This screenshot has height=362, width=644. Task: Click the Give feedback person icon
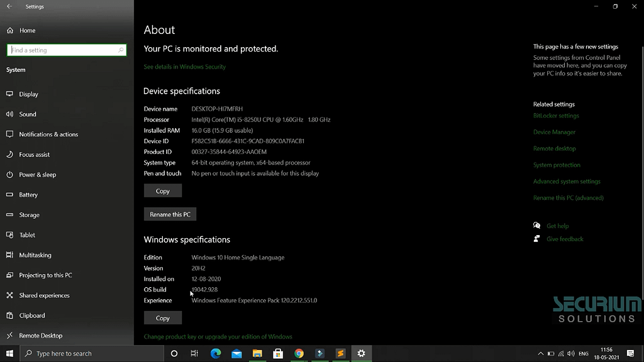tap(536, 238)
